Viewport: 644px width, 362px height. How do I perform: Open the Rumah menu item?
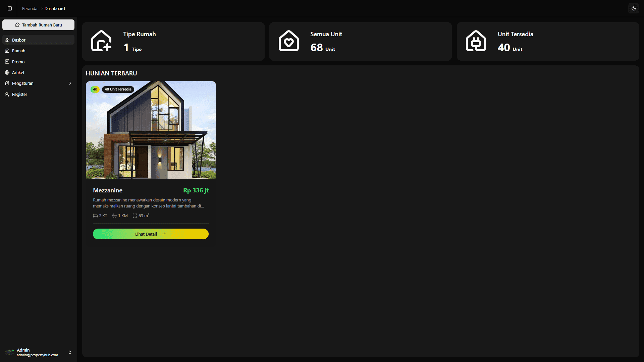(x=38, y=51)
